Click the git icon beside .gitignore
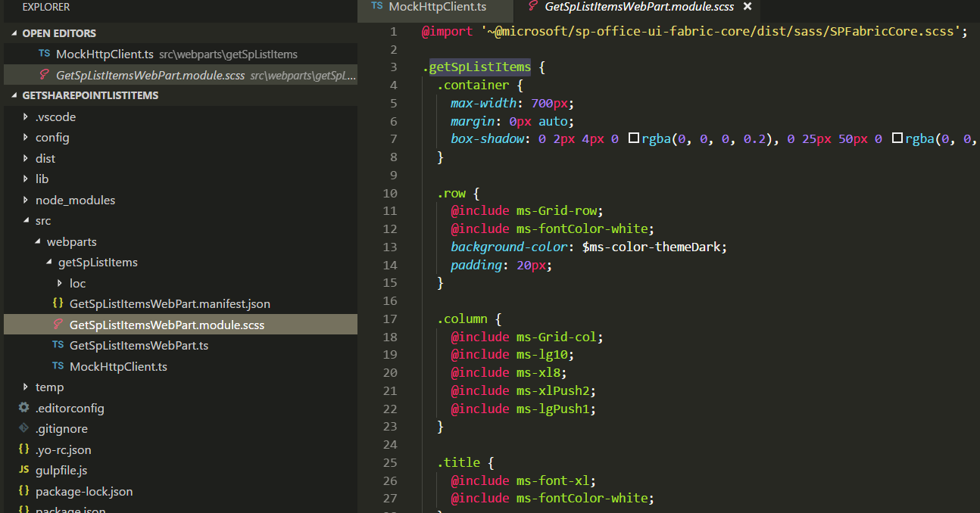Viewport: 980px width, 513px height. click(x=23, y=428)
